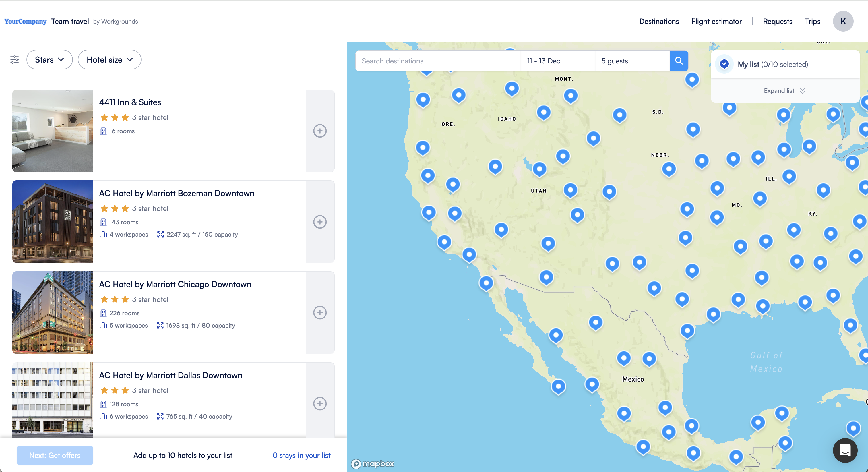Open the Stars filter dropdown
The image size is (868, 472).
pyautogui.click(x=50, y=60)
